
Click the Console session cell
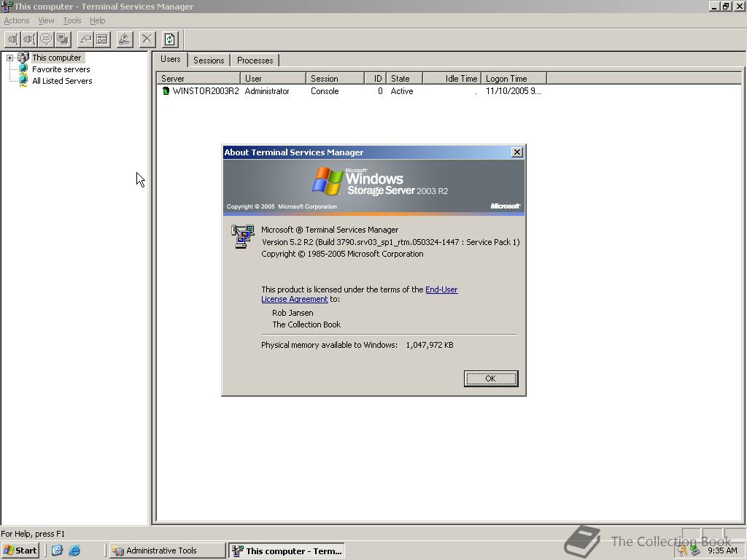[325, 91]
